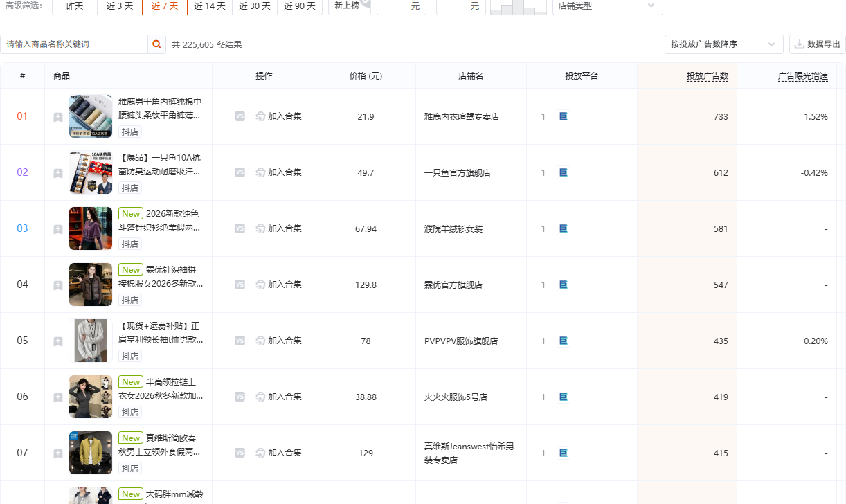846x504 pixels.
Task: Bookmark the 2026新款纯色斗篷针织衫 product row
Action: coord(58,229)
